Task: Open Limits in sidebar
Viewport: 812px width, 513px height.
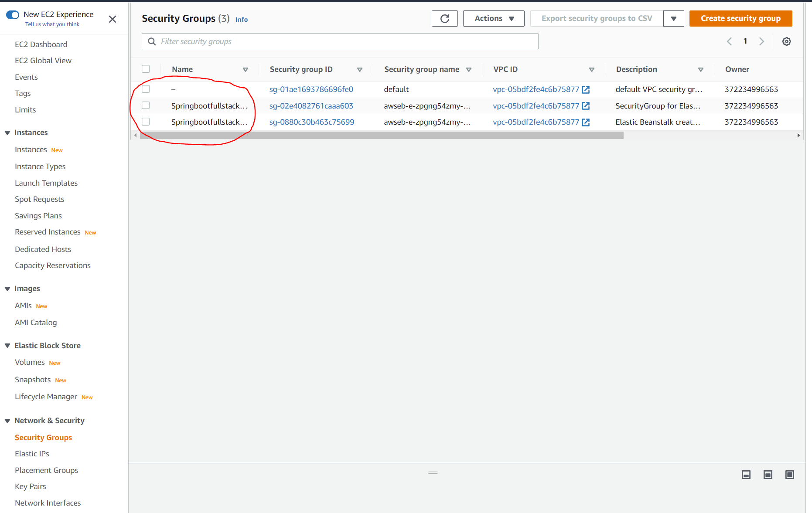Action: click(x=25, y=110)
